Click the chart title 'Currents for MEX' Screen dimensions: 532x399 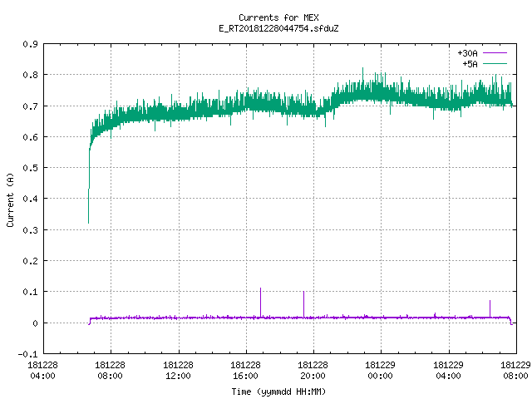[278, 17]
